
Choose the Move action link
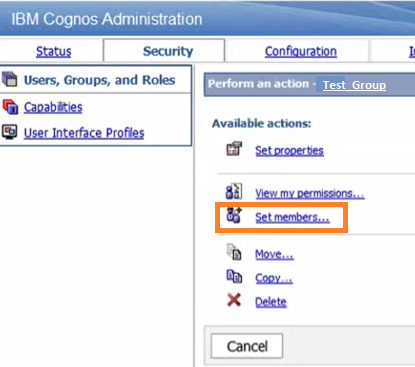274,254
